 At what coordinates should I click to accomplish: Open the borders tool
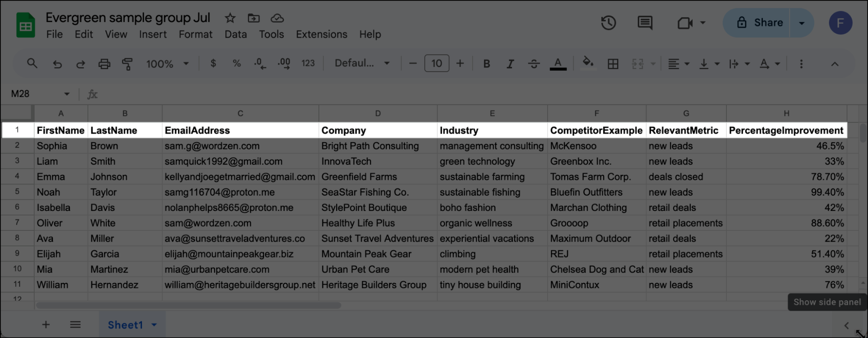click(x=613, y=64)
